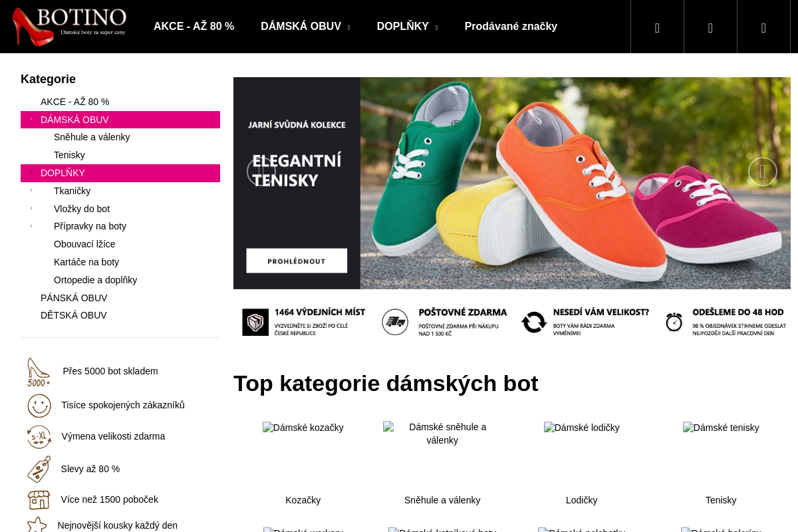Open the DÁMSKÁ OBUV dropdown in top navigation
The image size is (798, 532).
tap(305, 27)
